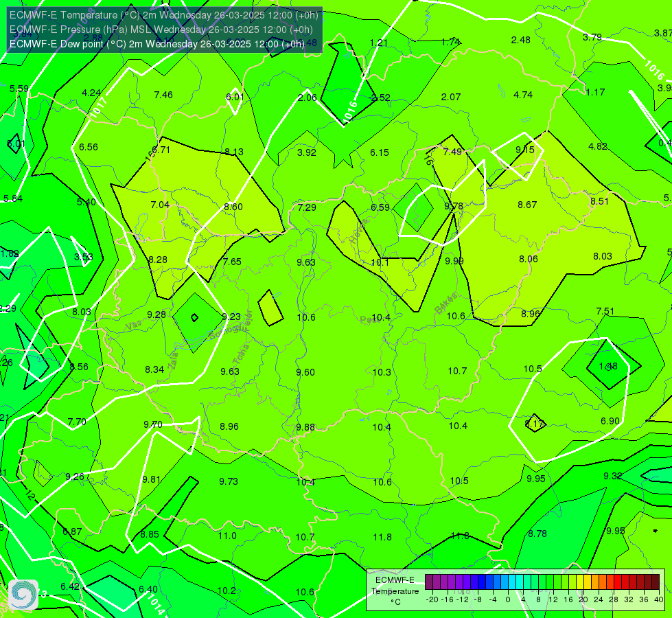This screenshot has width=672, height=618.
Task: Click the 8.06 temperature value
Action: pos(529,259)
